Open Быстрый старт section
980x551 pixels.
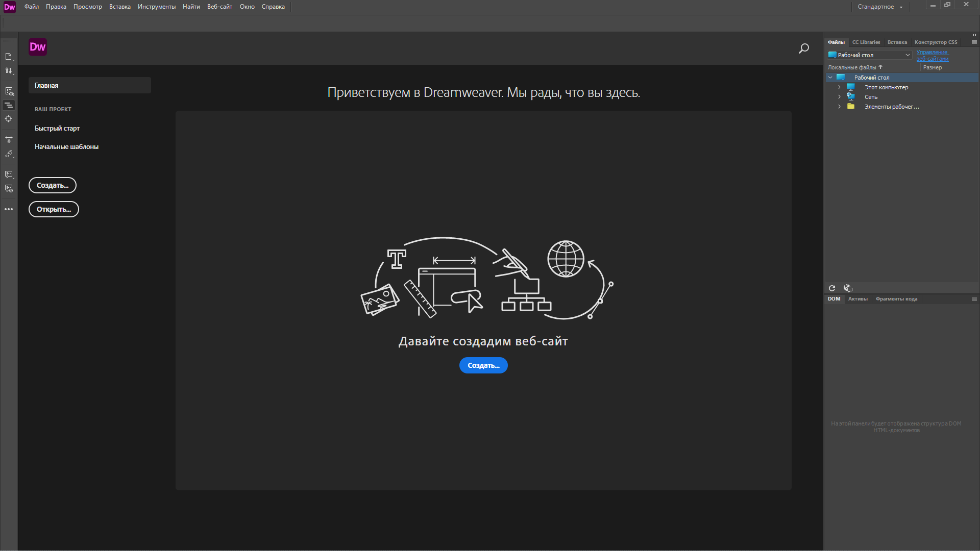point(57,128)
